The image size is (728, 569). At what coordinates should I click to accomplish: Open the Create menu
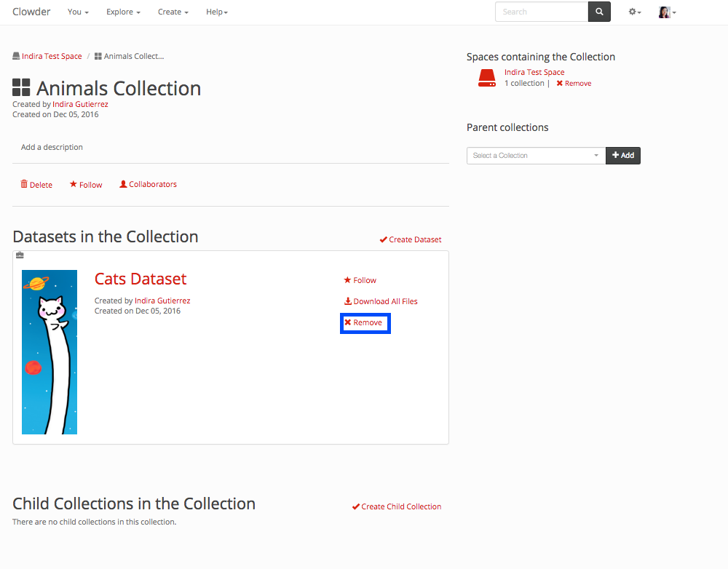[173, 12]
